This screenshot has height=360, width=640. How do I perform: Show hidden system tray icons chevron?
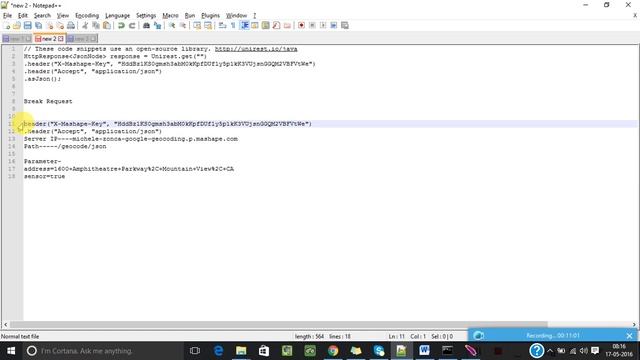(x=550, y=351)
